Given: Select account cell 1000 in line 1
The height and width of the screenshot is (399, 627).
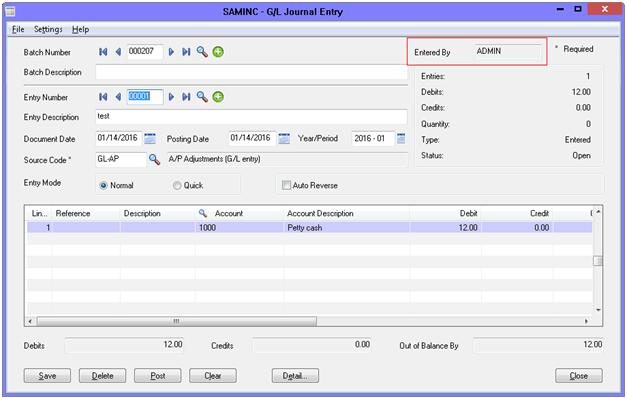Looking at the screenshot, I should pos(239,227).
